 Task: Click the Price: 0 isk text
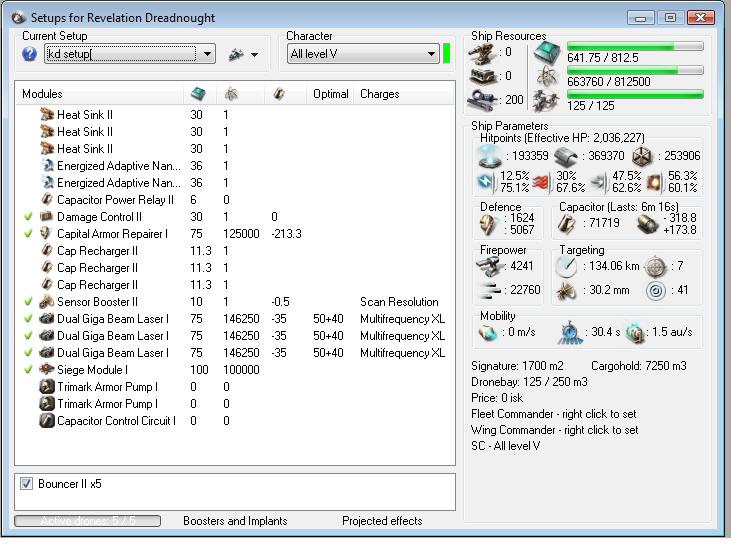coord(497,398)
